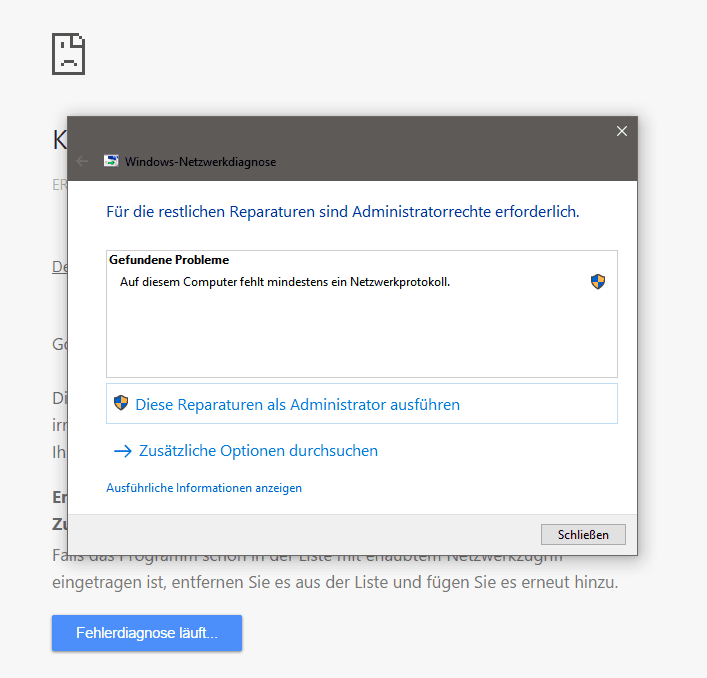Click the 'Gefundene Probleme' heading
Viewport: 707px width, 678px height.
tap(169, 260)
